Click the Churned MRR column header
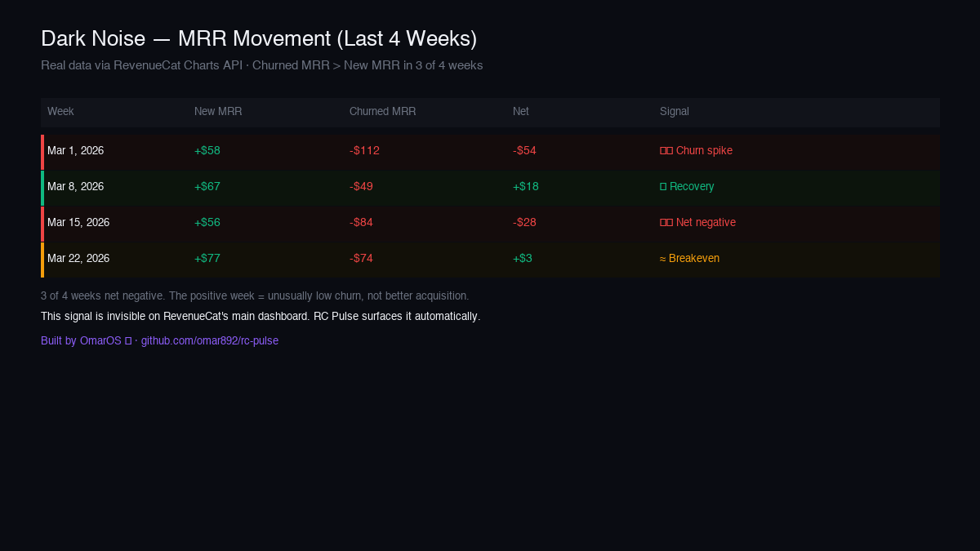980x551 pixels. coord(382,112)
